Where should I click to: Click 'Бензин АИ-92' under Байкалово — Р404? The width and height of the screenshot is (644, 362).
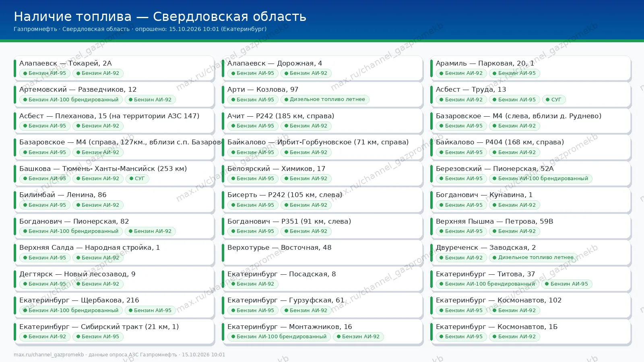click(x=514, y=152)
